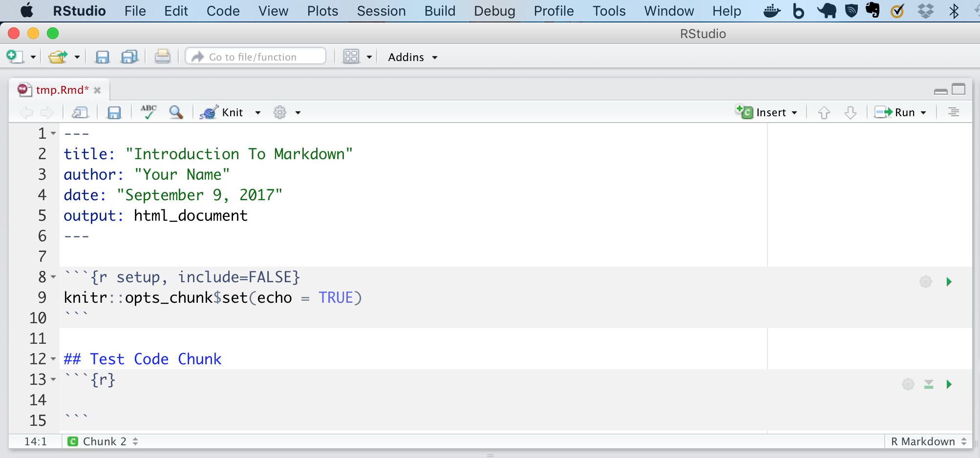
Task: Go forward to next source location
Action: tap(47, 113)
